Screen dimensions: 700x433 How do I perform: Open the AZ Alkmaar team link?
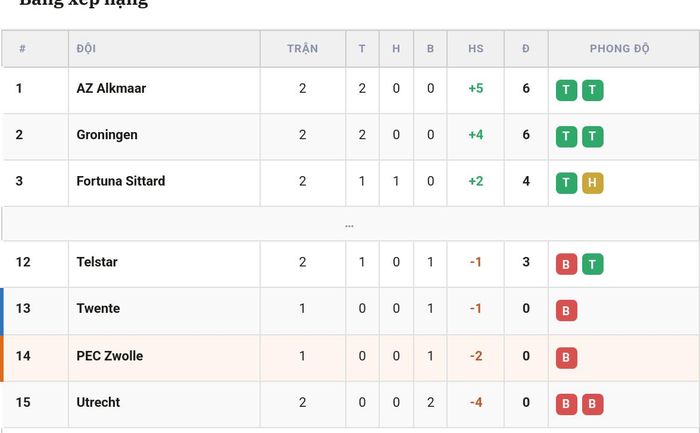click(111, 88)
